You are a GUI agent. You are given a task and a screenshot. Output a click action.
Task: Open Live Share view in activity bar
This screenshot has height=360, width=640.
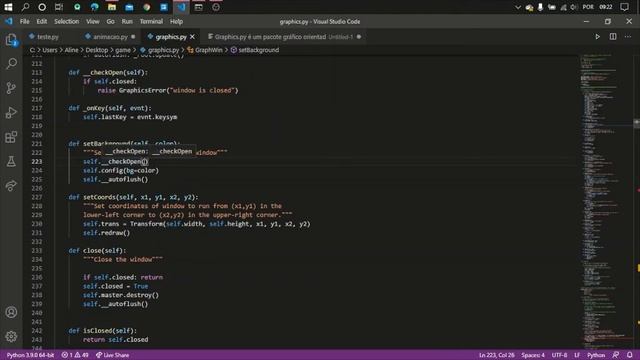pyautogui.click(x=11, y=186)
